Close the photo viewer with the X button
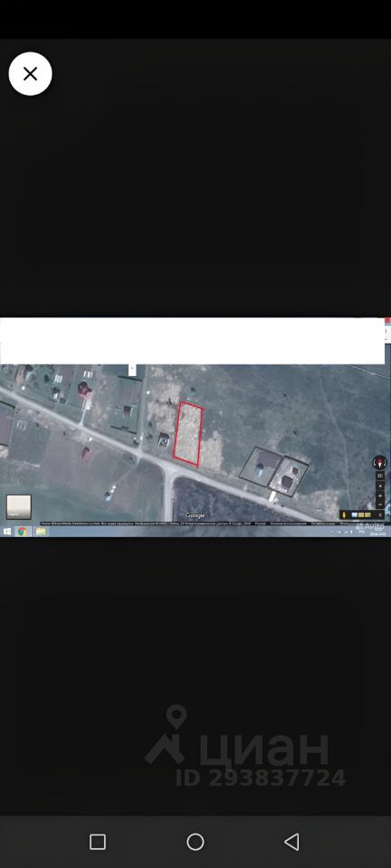 click(30, 73)
